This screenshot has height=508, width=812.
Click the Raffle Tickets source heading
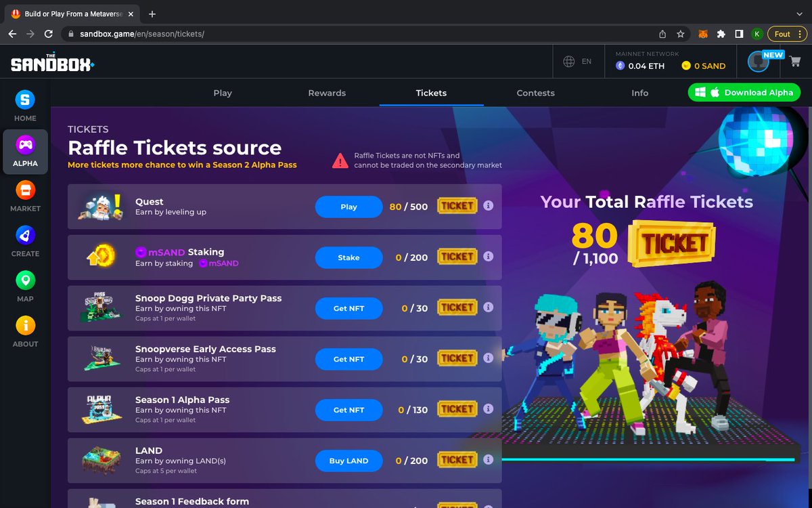pyautogui.click(x=175, y=148)
